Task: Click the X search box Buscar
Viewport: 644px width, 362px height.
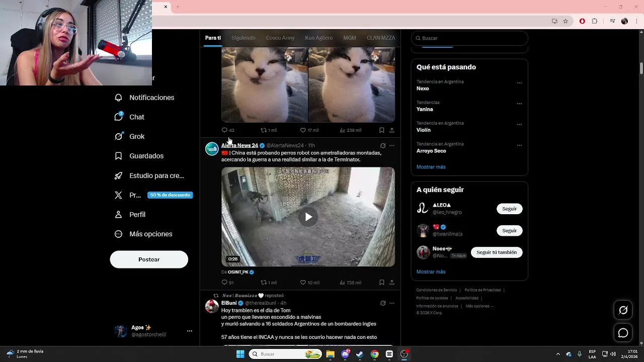Action: (469, 38)
